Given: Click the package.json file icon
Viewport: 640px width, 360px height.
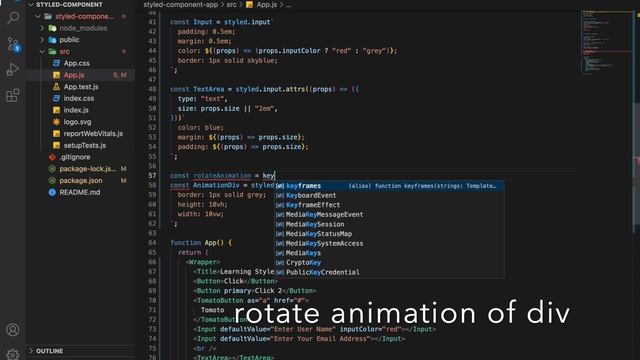Looking at the screenshot, I should 52,180.
